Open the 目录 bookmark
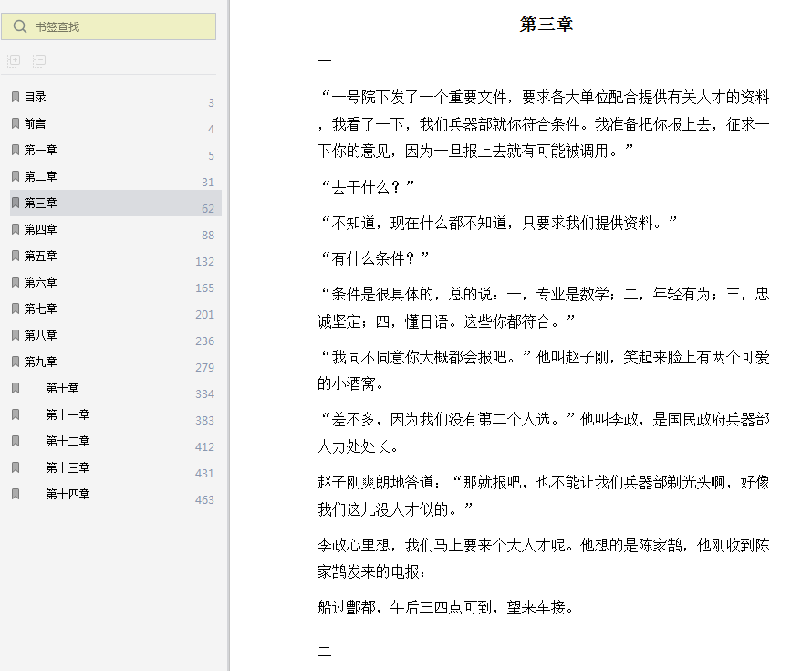Viewport: 812px width, 671px height. [36, 97]
